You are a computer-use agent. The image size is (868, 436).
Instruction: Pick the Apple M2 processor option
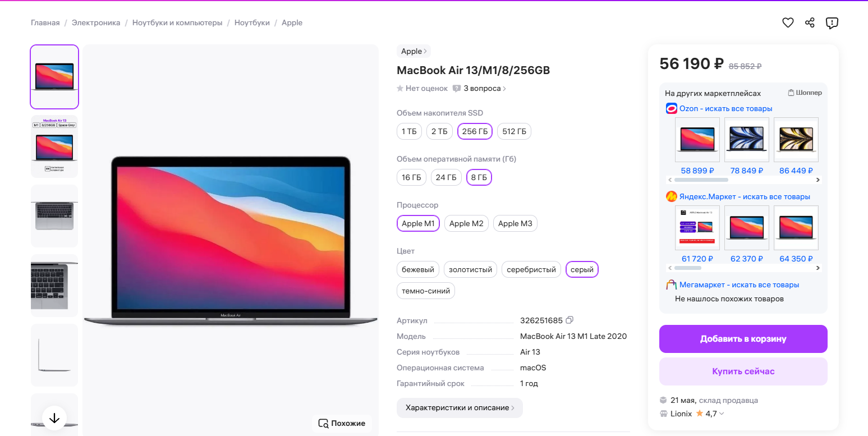click(466, 224)
